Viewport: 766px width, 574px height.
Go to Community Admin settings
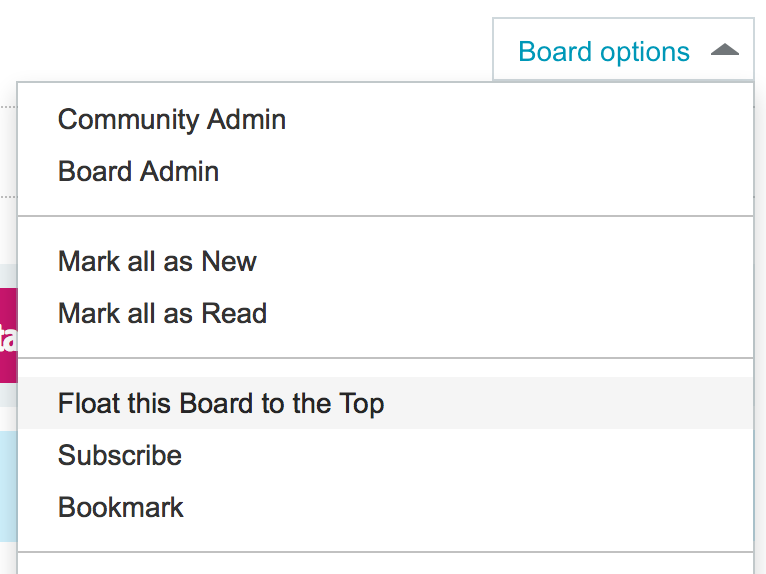172,120
